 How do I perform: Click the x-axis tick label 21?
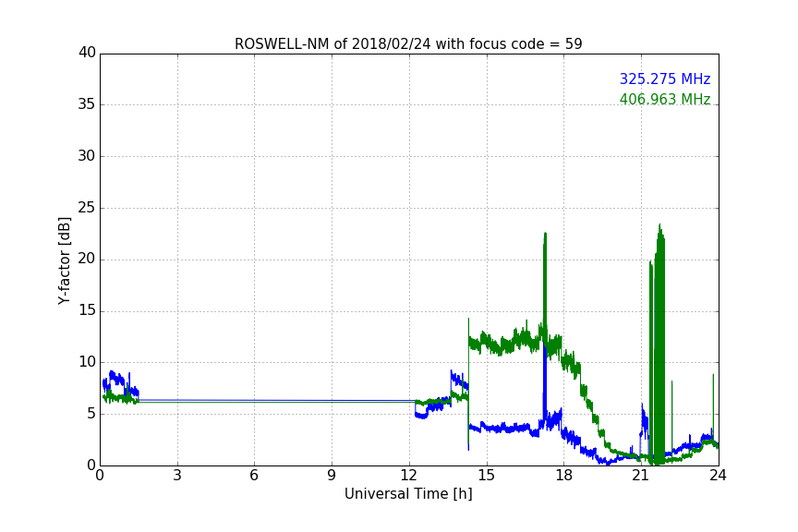pyautogui.click(x=641, y=476)
